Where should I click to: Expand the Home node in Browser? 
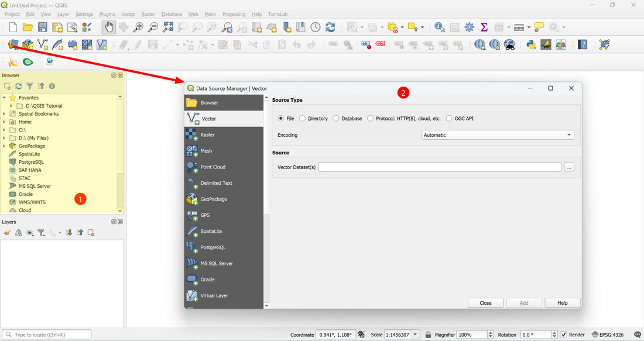click(x=4, y=122)
